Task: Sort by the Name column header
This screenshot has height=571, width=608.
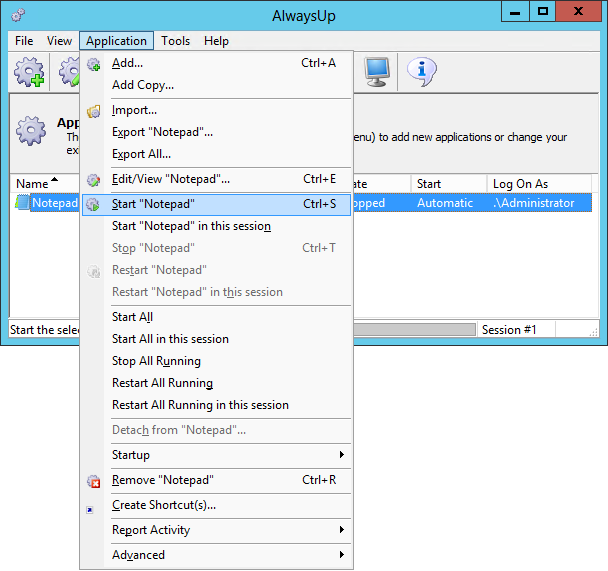Action: [45, 183]
